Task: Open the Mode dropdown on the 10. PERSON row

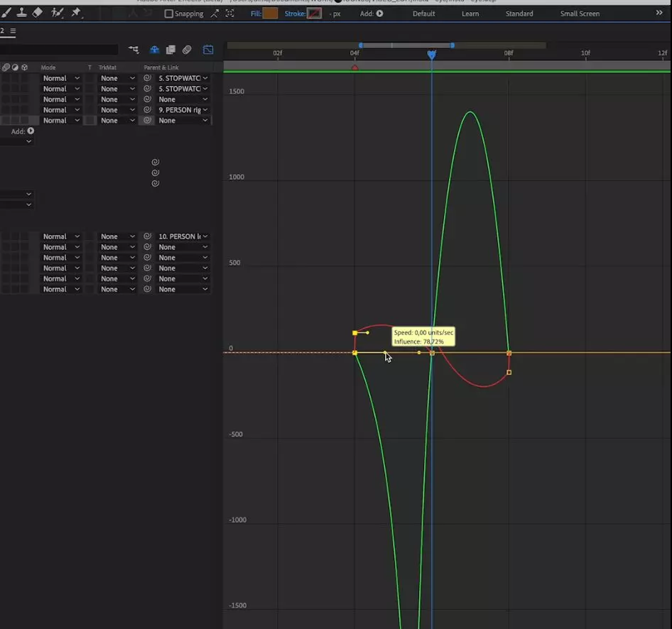Action: click(61, 236)
